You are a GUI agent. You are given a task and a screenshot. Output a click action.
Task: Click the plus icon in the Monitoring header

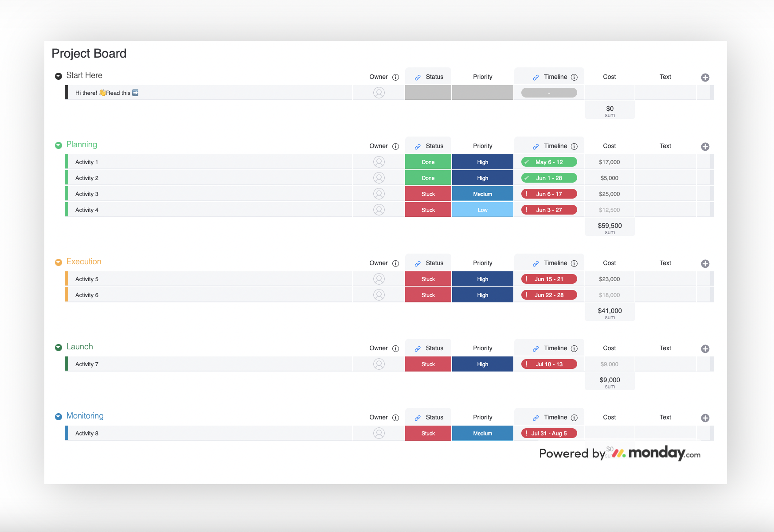pos(705,418)
